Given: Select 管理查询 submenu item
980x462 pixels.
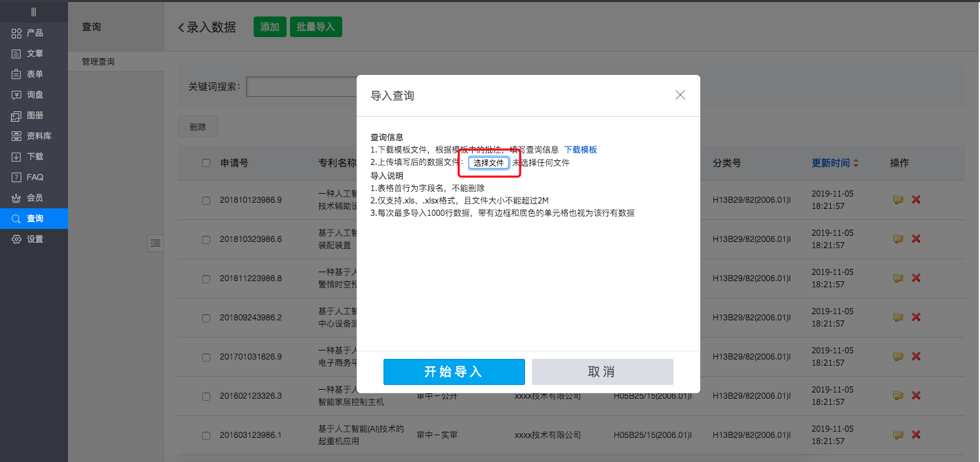Looking at the screenshot, I should [98, 62].
